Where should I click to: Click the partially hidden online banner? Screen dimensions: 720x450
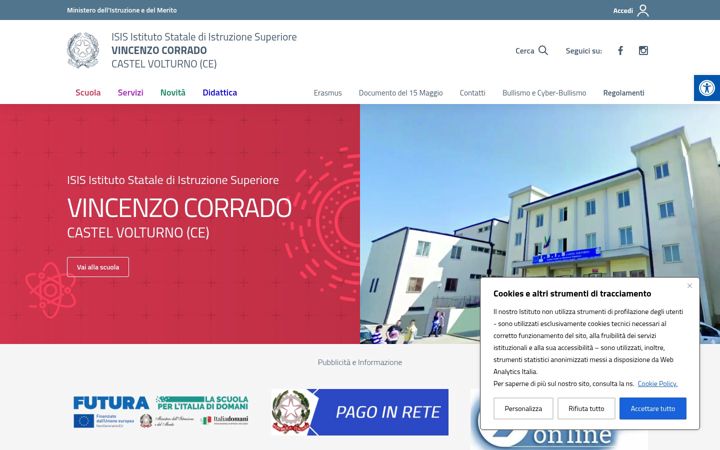click(x=559, y=439)
